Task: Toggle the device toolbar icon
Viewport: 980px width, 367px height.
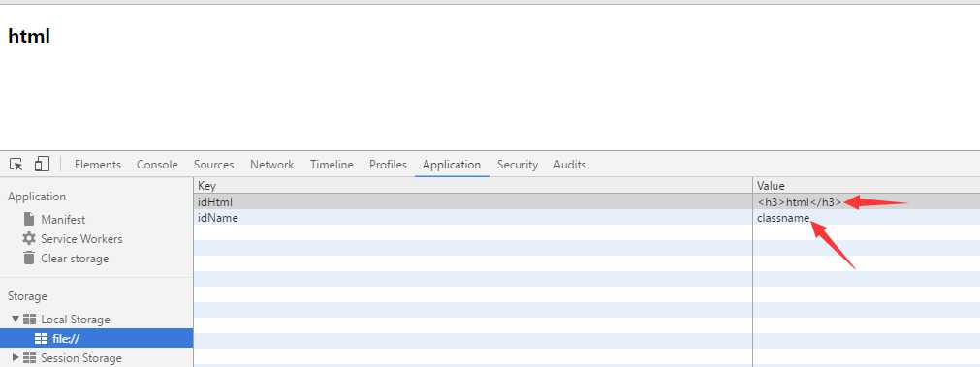Action: (x=42, y=164)
